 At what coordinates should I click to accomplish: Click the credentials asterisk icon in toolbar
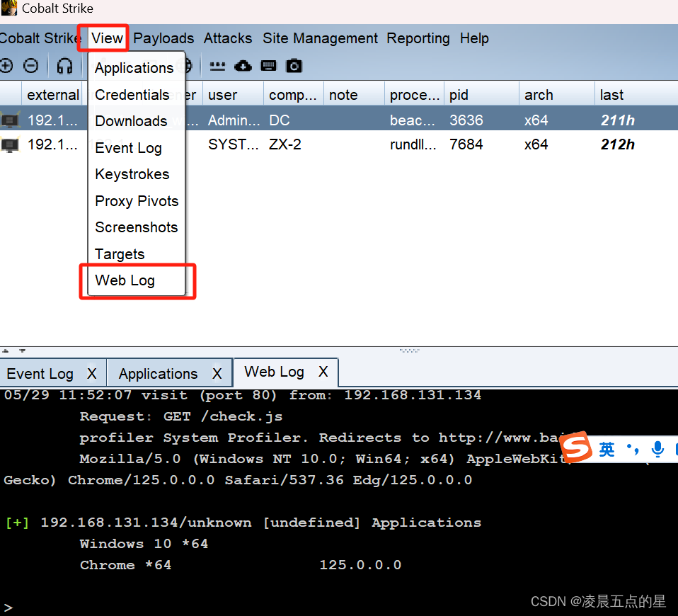click(x=217, y=66)
